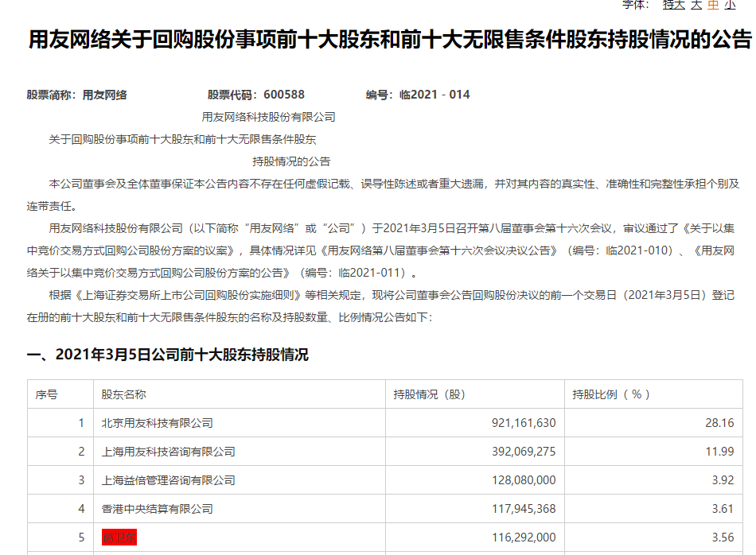Click 持股情况的公告 subtitle line
This screenshot has width=756, height=555.
[291, 161]
